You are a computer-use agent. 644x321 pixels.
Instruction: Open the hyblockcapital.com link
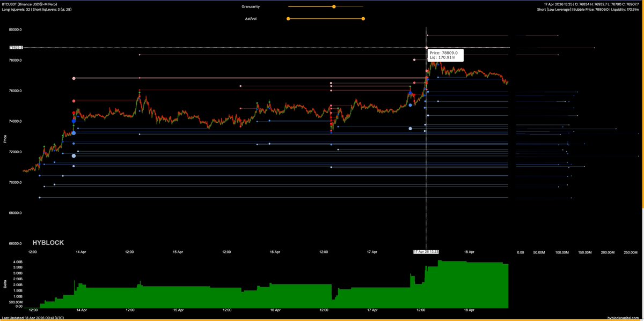point(623,318)
